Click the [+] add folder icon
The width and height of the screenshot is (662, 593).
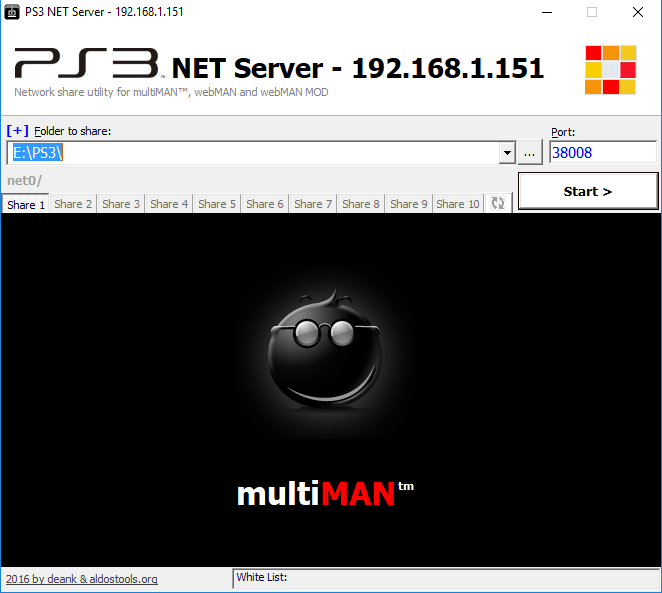18,130
